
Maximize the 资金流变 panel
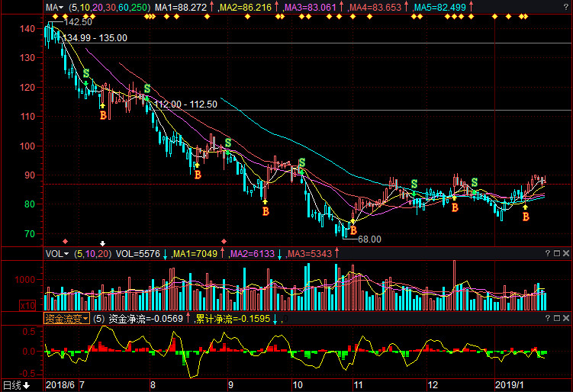coord(557,318)
